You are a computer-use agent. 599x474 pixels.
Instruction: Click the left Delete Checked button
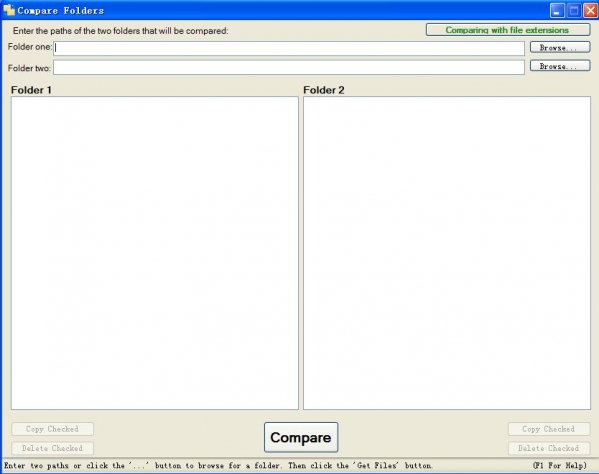coord(52,448)
